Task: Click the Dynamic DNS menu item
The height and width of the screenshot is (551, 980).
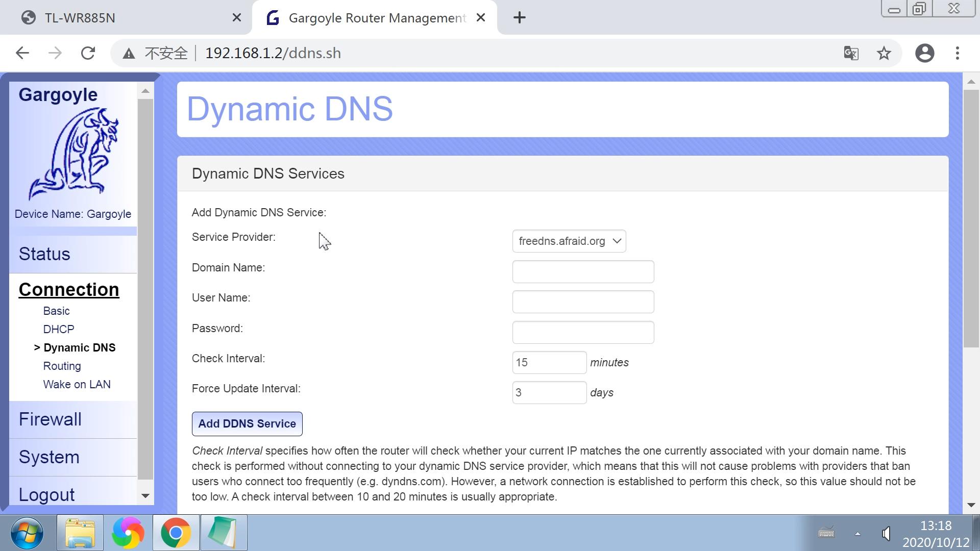Action: click(x=79, y=347)
